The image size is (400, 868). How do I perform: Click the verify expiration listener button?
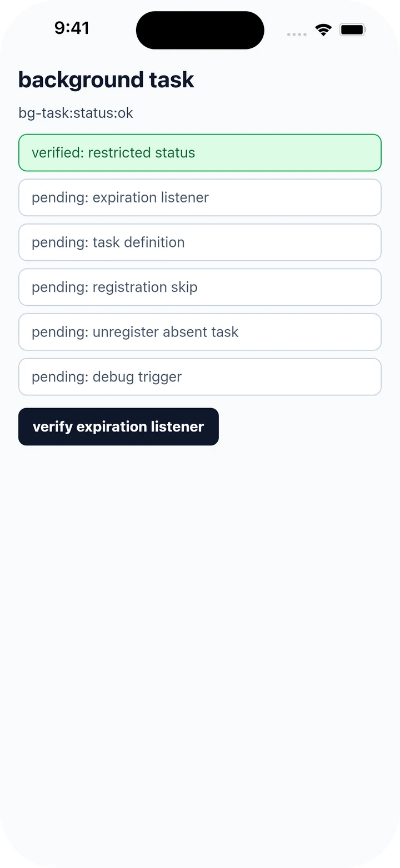click(118, 426)
